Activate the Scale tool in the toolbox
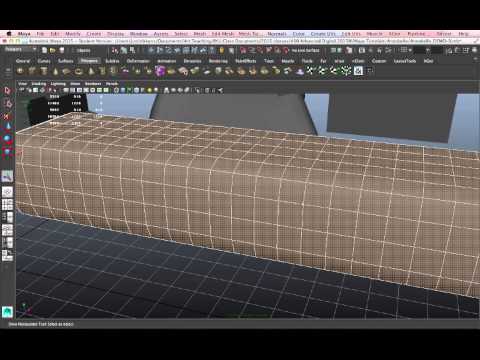 tap(7, 152)
